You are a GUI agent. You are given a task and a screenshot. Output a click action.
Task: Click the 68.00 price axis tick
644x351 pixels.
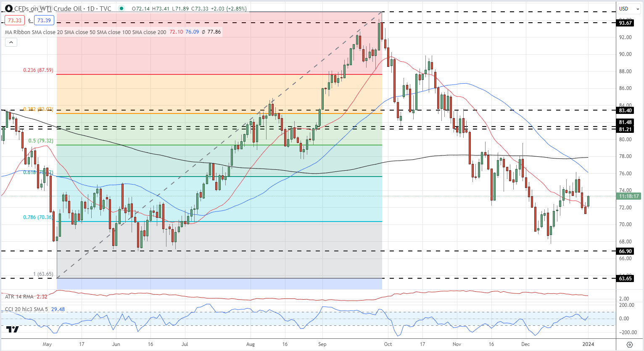click(625, 242)
